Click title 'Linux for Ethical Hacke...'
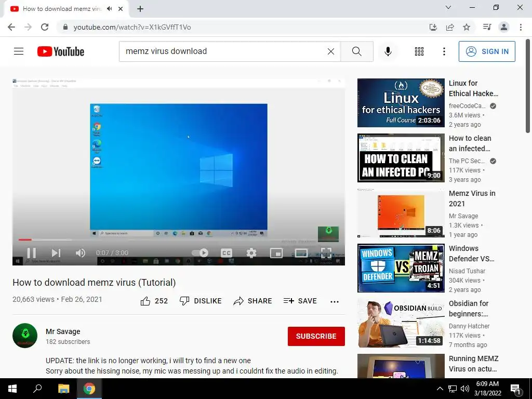The image size is (532, 399). [x=474, y=88]
